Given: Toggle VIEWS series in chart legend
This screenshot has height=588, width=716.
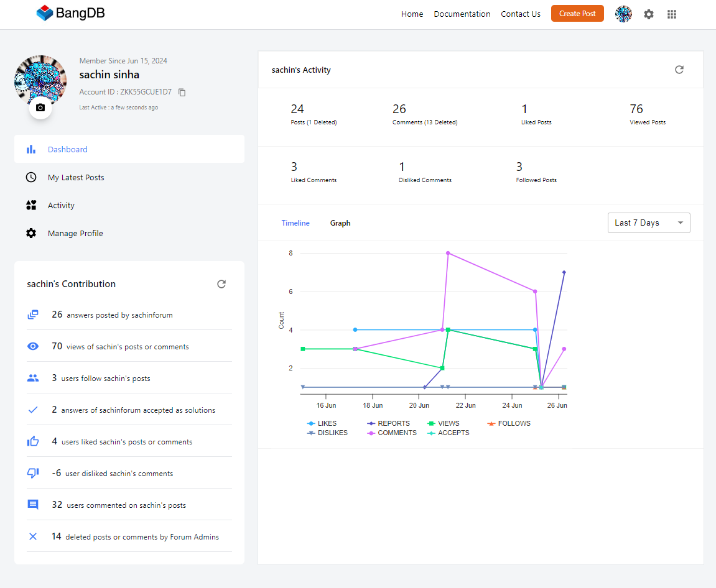Looking at the screenshot, I should click(444, 423).
